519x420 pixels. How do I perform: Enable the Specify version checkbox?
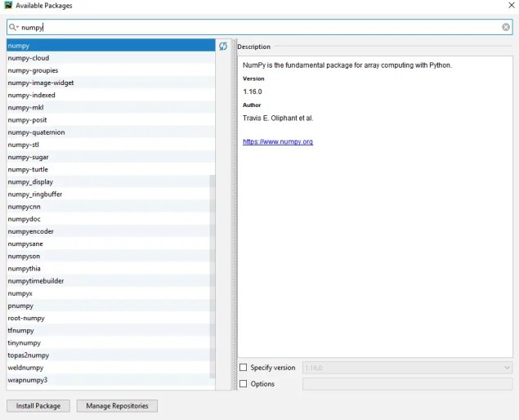[243, 368]
